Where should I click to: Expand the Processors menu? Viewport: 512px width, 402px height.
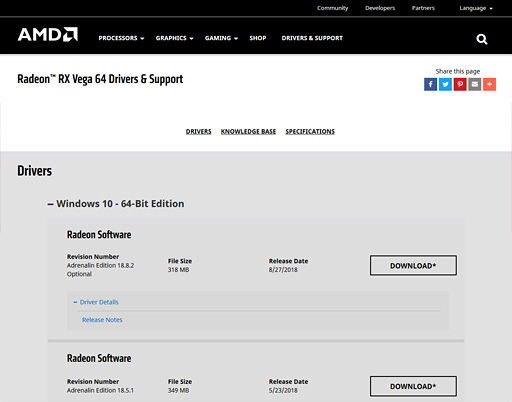point(121,38)
